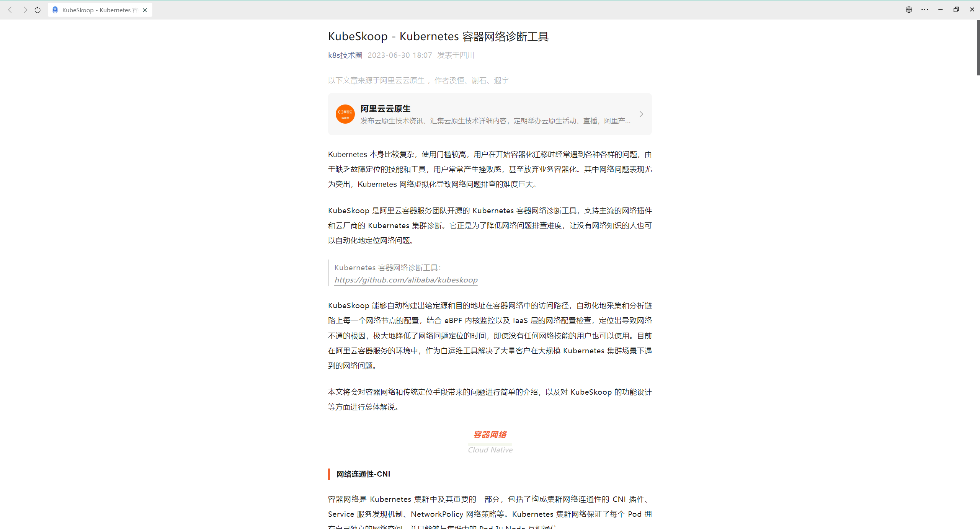
Task: Close the browser window
Action: coord(972,10)
